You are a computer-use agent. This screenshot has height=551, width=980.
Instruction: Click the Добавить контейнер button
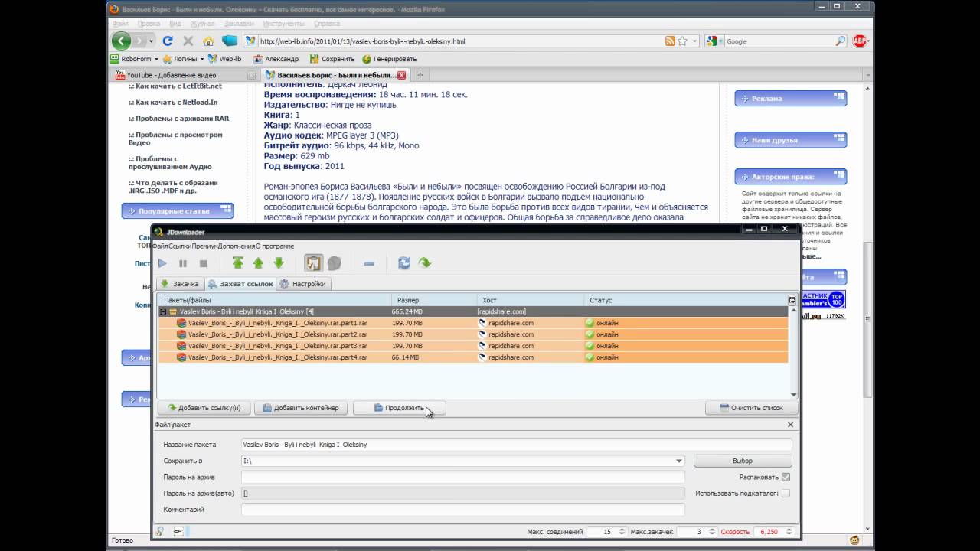click(x=301, y=408)
